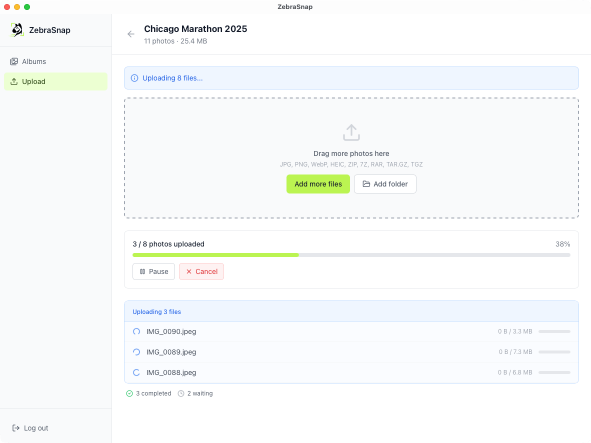Cancel the upload in progress
Screen dimensions: 591x443
point(201,271)
